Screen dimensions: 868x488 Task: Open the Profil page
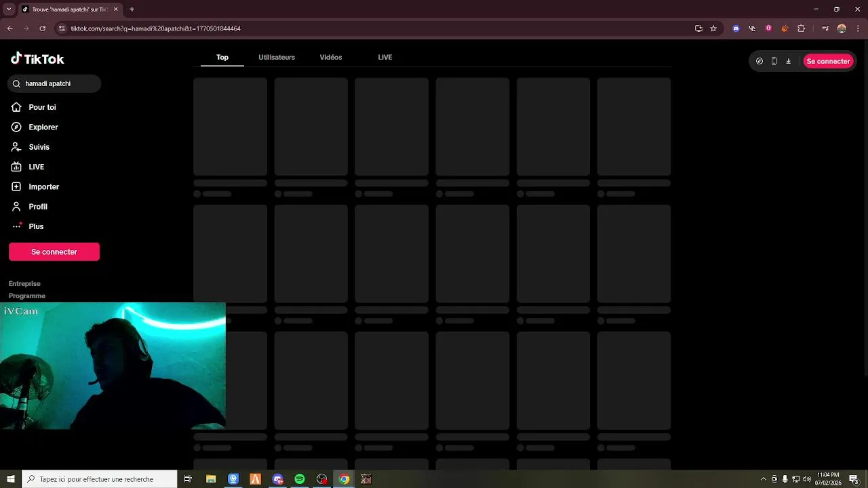tap(29, 207)
